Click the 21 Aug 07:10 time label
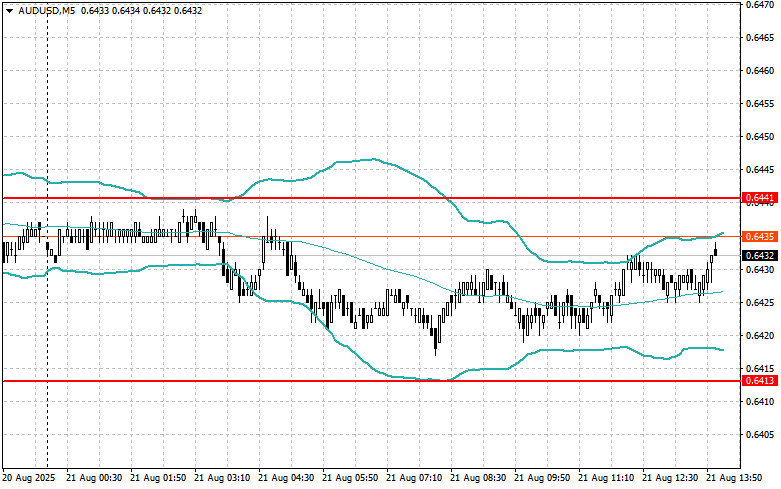The width and height of the screenshot is (781, 489). point(414,478)
